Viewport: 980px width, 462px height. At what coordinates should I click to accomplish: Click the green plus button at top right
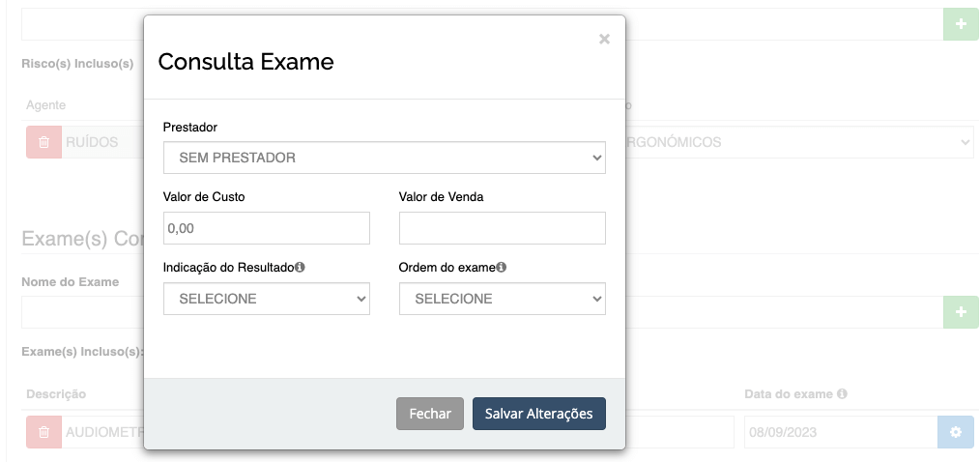point(962,24)
